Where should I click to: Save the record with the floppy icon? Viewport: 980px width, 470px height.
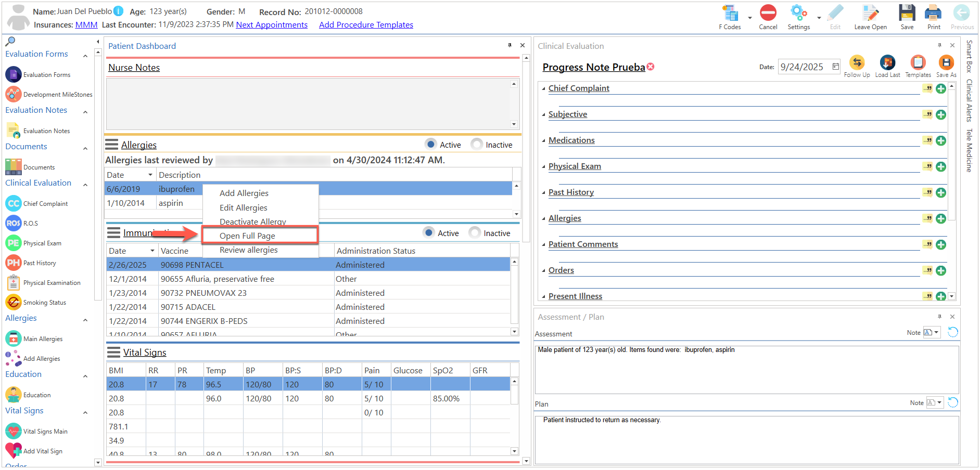(x=907, y=13)
